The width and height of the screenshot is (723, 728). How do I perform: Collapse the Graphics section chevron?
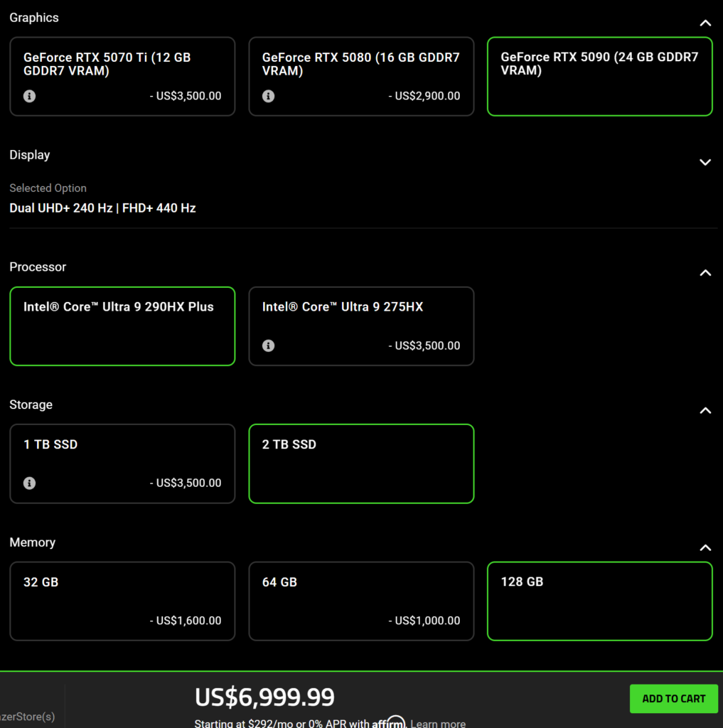(x=705, y=23)
